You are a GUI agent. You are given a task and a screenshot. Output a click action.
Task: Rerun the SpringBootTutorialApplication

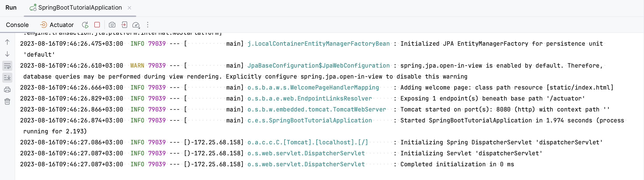point(85,25)
